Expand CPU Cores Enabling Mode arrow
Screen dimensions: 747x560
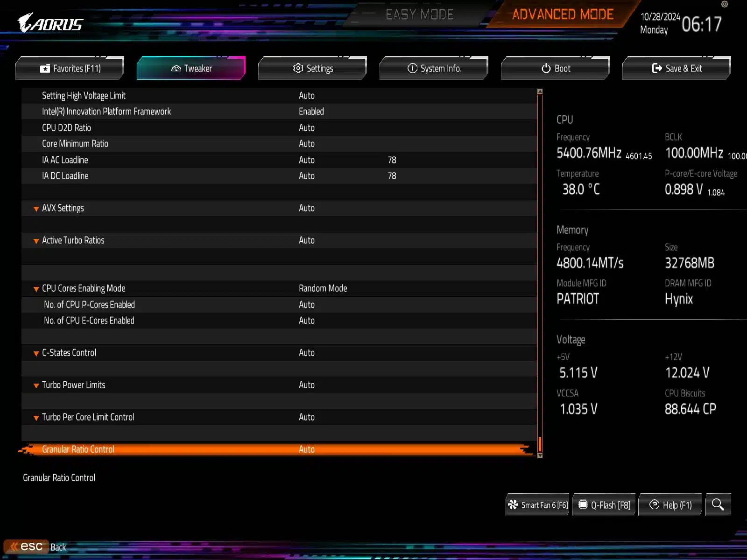point(36,289)
